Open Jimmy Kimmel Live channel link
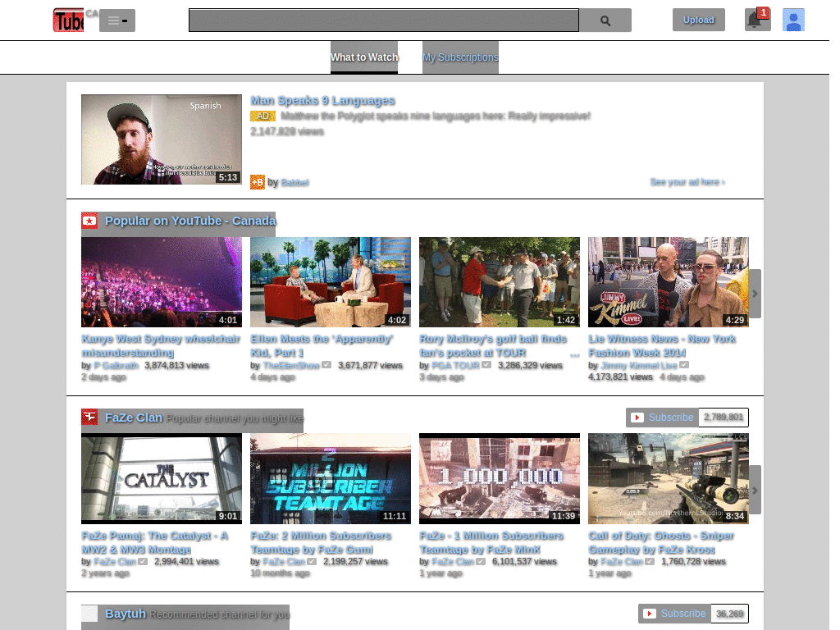 (638, 365)
